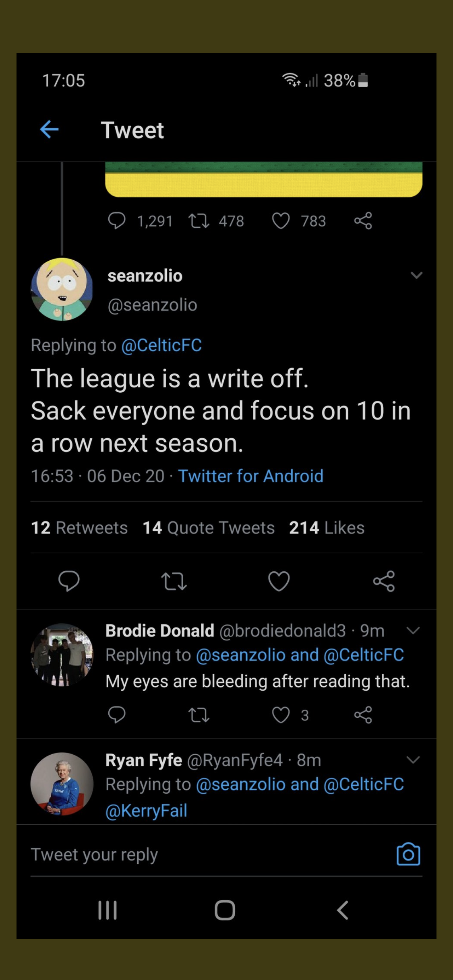
Task: Like the parent CelticFC tweet with 783 likes
Action: pos(281,221)
